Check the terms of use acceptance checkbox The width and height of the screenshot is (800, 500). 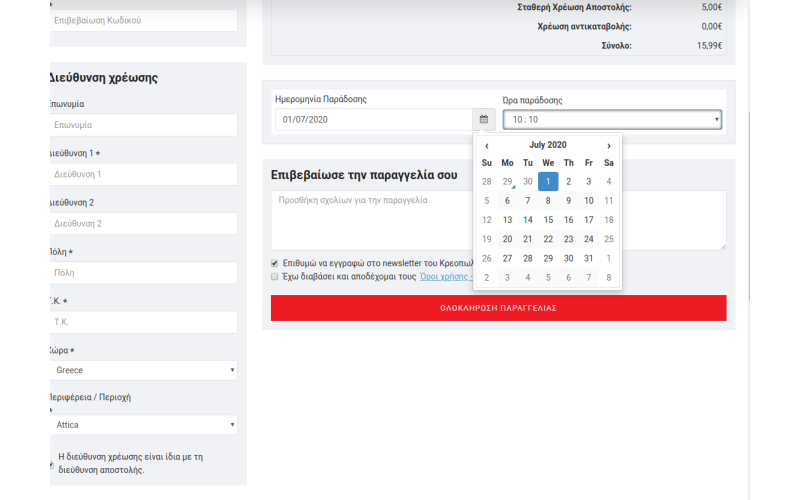(x=275, y=276)
